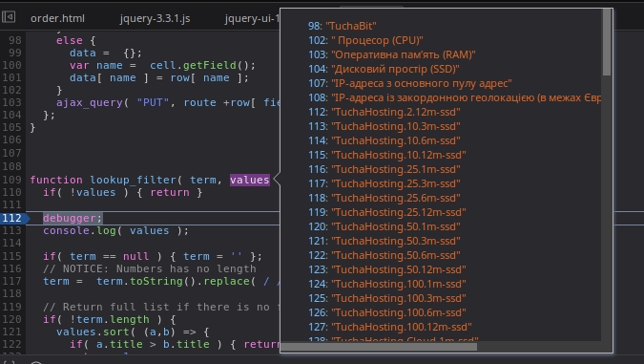Image resolution: width=644 pixels, height=364 pixels.
Task: Select entry 119 TuchaHosting.25.12m-ssd
Action: click(x=387, y=212)
